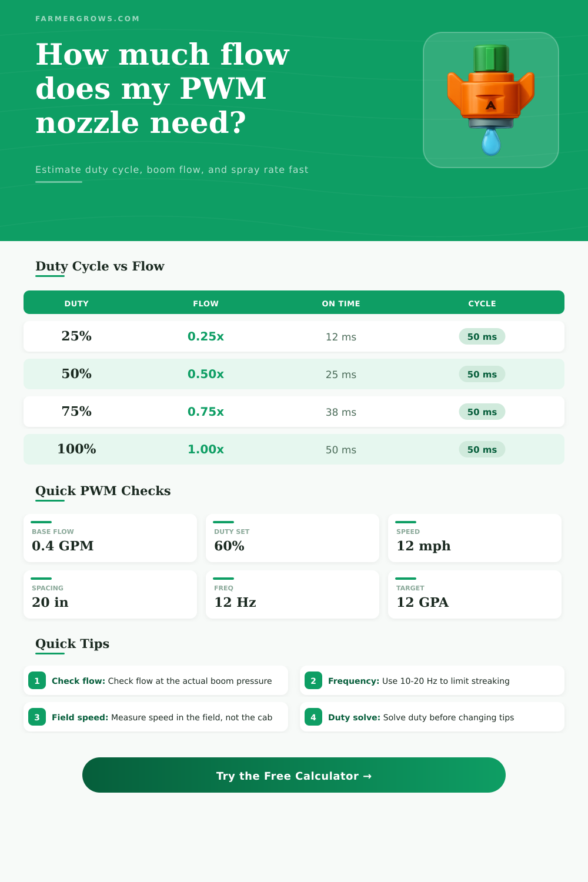This screenshot has height=882, width=588.
Task: Click the 25 ms on time value
Action: [x=341, y=375]
